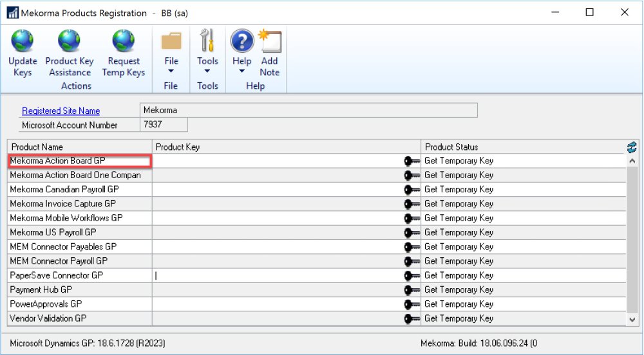
Task: Click the app icon in title bar
Action: 12,13
